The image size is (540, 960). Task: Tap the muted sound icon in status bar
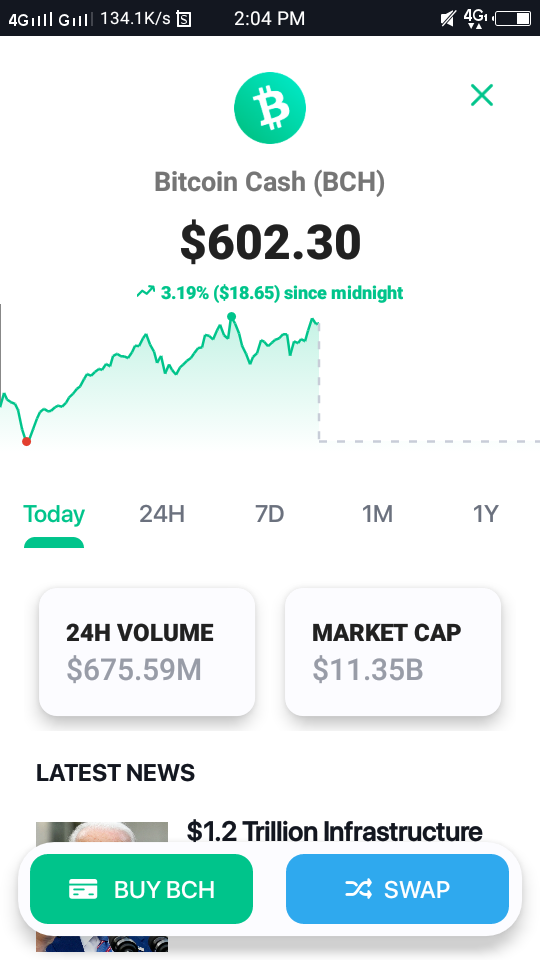[x=448, y=19]
